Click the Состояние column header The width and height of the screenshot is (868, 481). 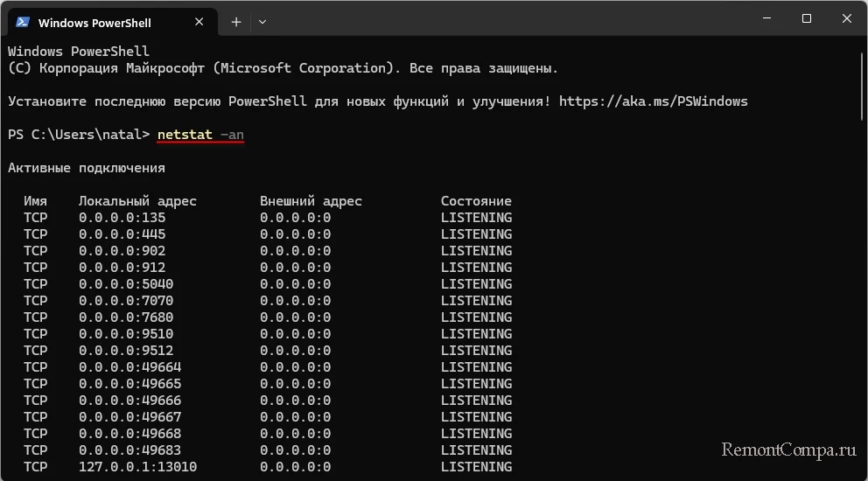click(x=476, y=201)
